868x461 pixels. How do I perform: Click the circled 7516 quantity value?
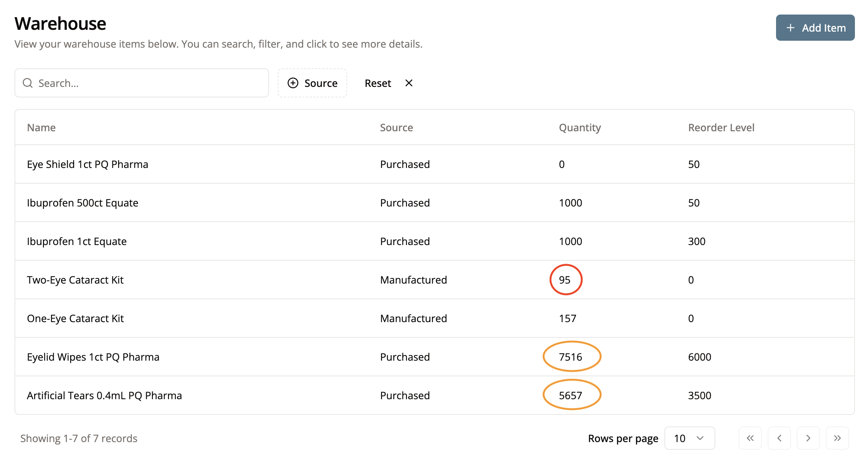pyautogui.click(x=571, y=357)
